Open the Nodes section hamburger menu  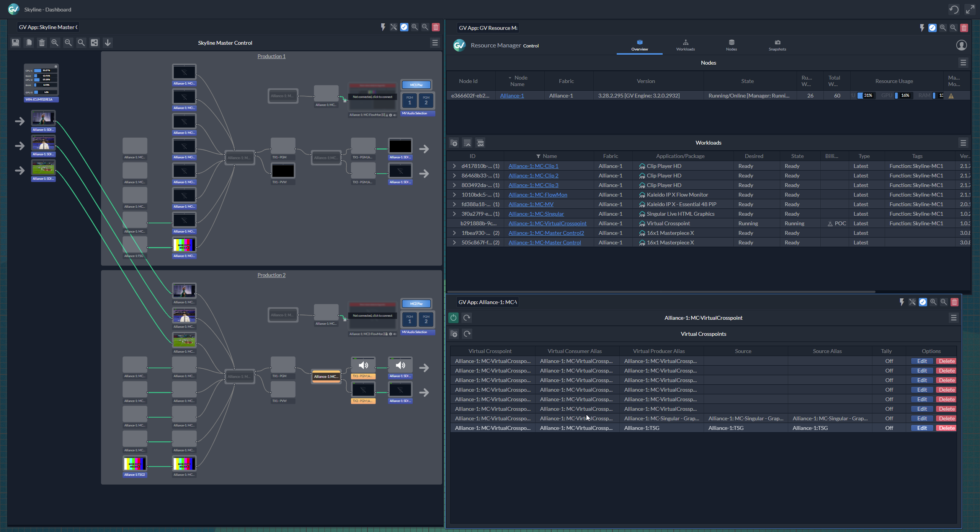click(963, 63)
